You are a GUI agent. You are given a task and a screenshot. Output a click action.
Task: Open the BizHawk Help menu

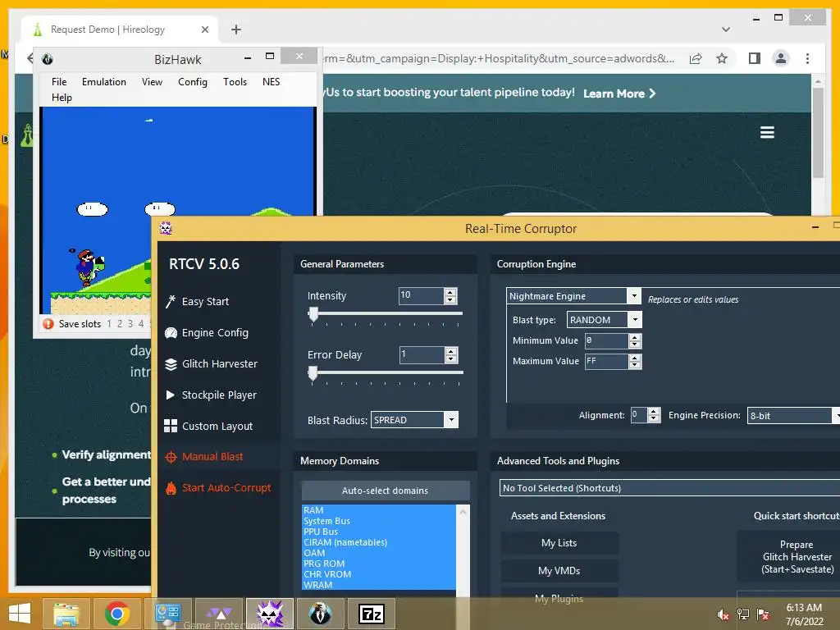coord(62,98)
